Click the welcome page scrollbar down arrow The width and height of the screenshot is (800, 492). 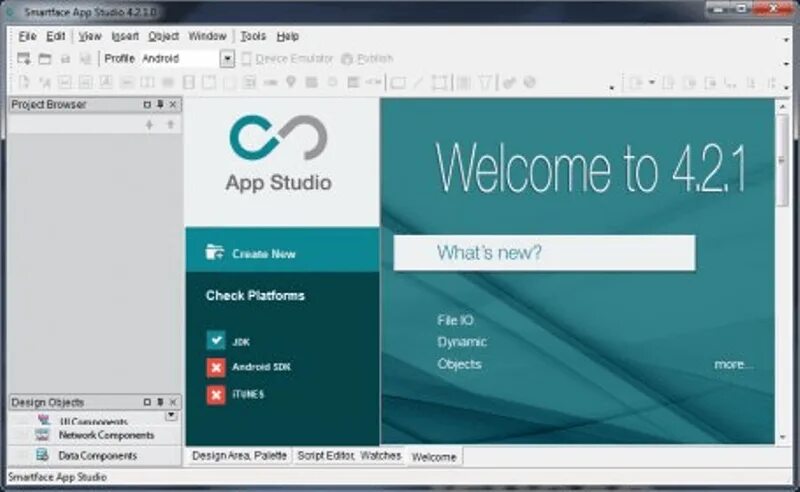(x=783, y=437)
